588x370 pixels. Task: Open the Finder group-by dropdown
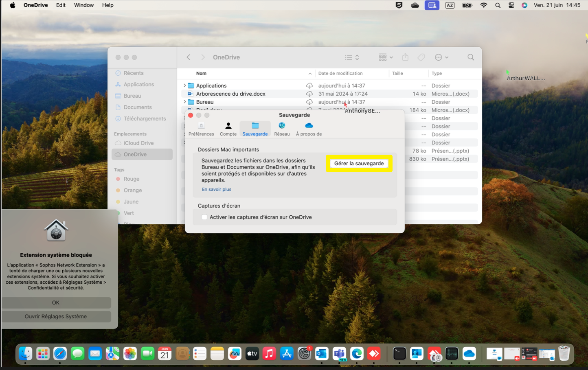[x=386, y=57]
